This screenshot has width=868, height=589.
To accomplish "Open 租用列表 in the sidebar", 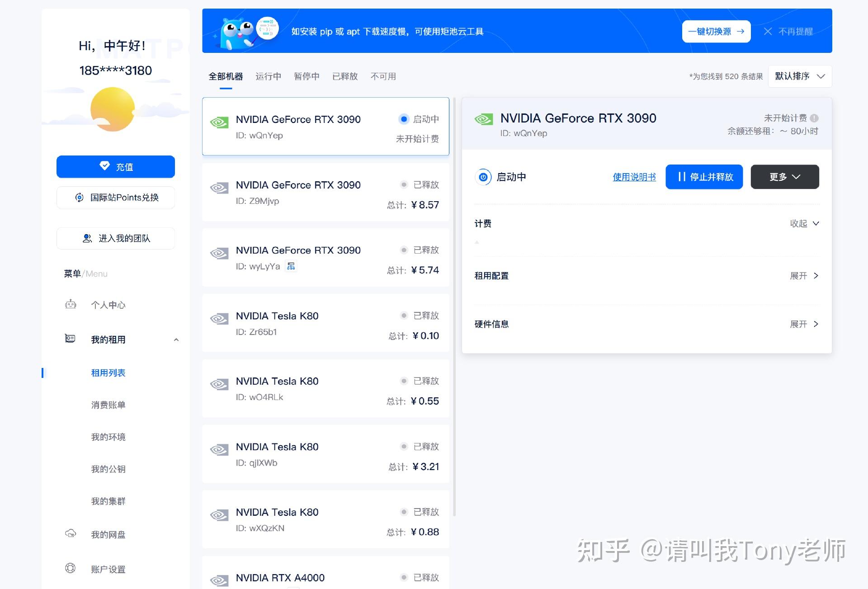I will point(108,373).
